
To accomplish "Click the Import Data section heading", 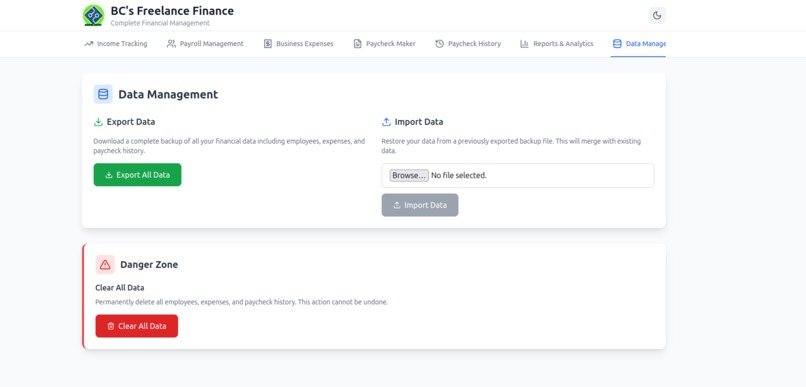I will tap(418, 122).
